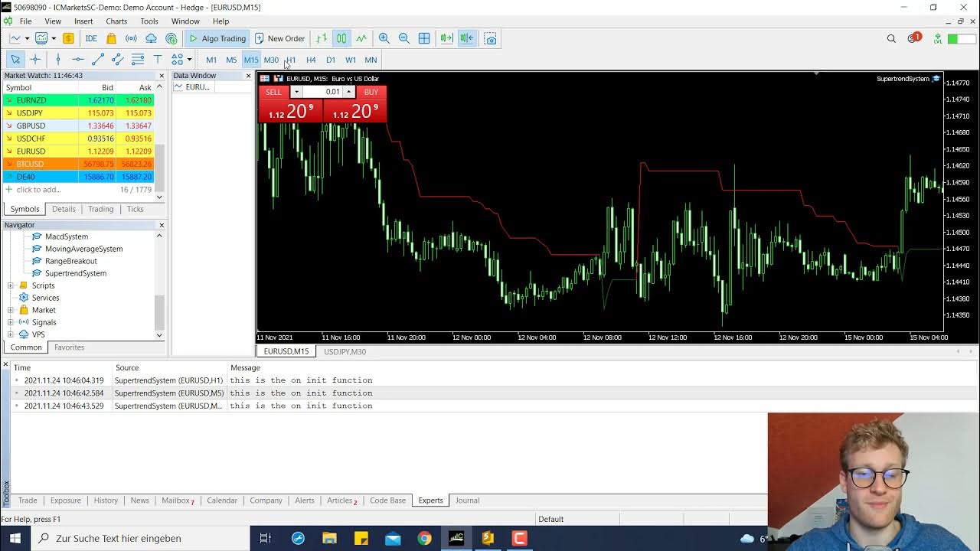The height and width of the screenshot is (551, 980).
Task: Click the lot size input field 0.01
Action: tap(322, 92)
